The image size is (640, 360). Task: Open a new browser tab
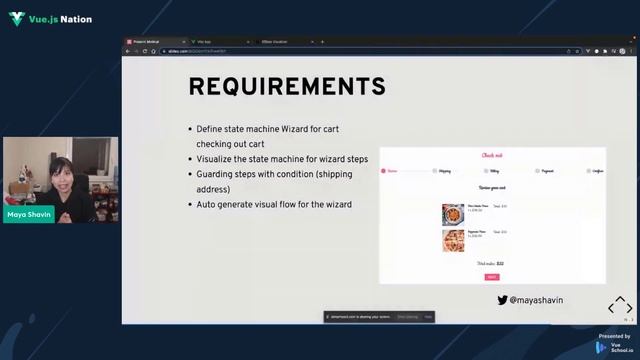[x=322, y=42]
